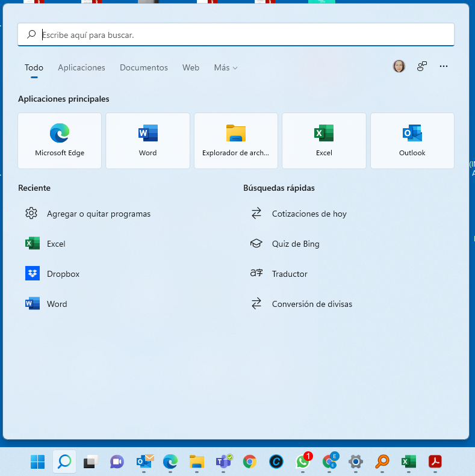475x476 pixels.
Task: Switch to the Aplicaciones tab
Action: coord(81,67)
